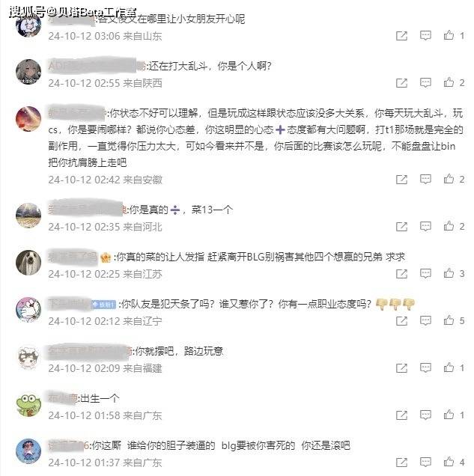Open dog avatar of the 江苏 commenter
The height and width of the screenshot is (476, 474).
point(28,263)
